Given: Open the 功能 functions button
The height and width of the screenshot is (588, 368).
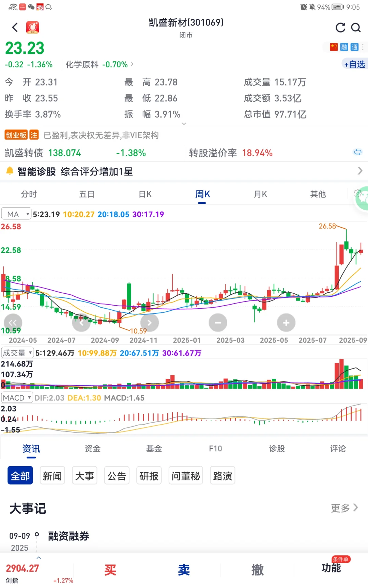Looking at the screenshot, I should tap(331, 568).
